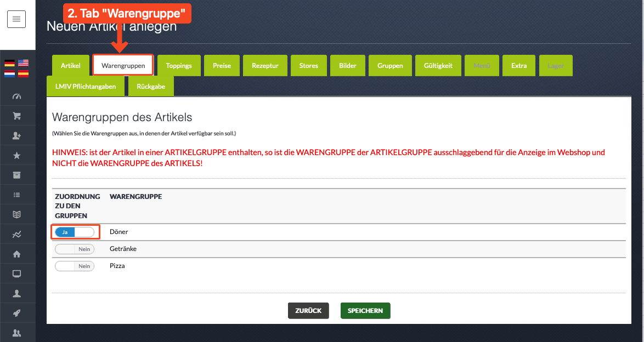Viewport: 644px width, 342px height.
Task: Click the WARENGRUPPE column header
Action: coord(136,197)
